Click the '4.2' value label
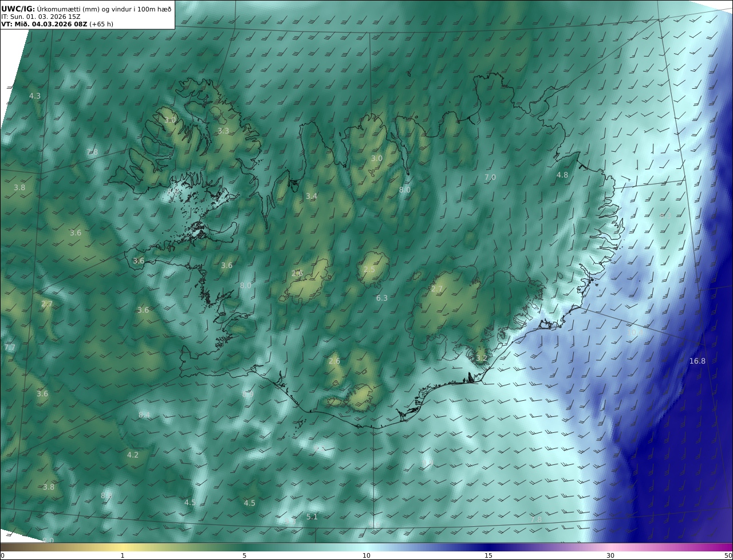 (133, 455)
